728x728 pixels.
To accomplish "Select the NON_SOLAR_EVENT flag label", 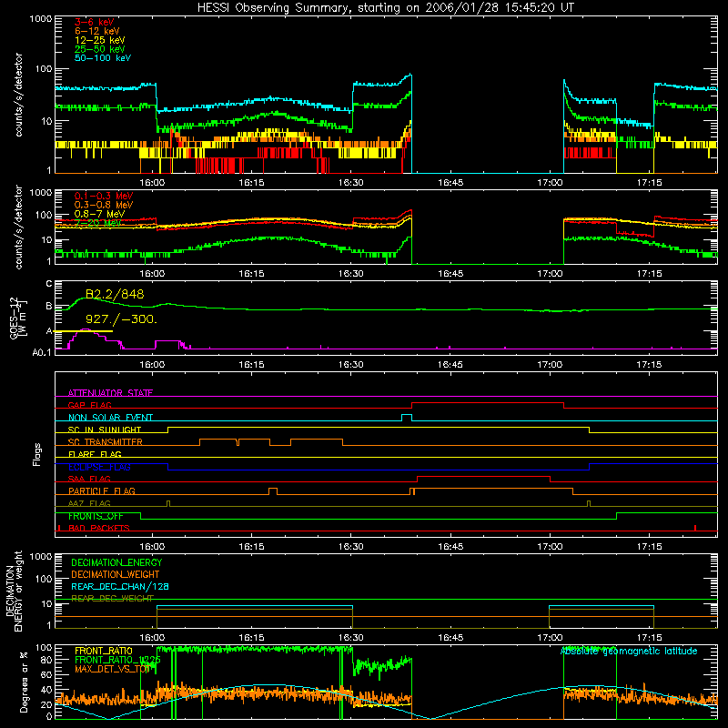I will [110, 418].
